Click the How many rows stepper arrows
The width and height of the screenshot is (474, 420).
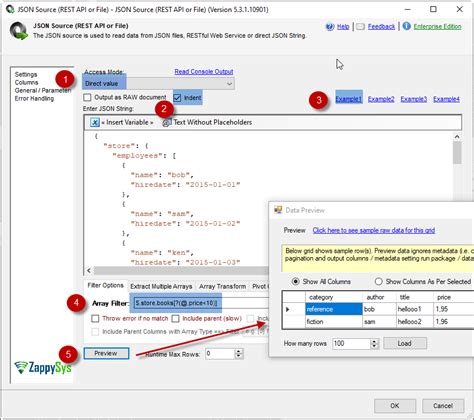coord(374,343)
